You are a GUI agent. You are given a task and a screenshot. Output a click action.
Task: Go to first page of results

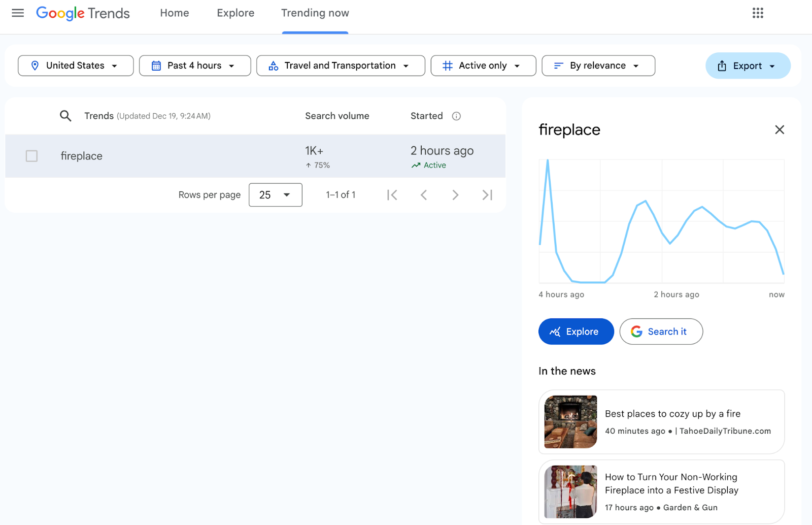coord(392,195)
